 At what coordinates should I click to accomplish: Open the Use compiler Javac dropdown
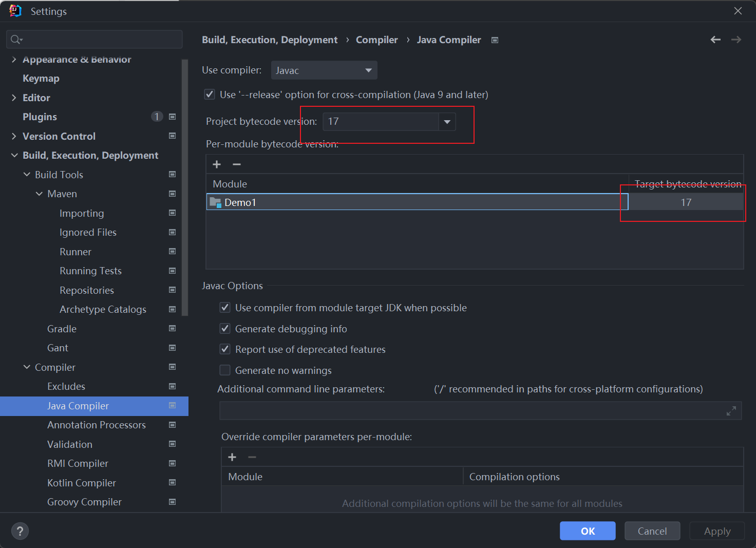pyautogui.click(x=324, y=70)
